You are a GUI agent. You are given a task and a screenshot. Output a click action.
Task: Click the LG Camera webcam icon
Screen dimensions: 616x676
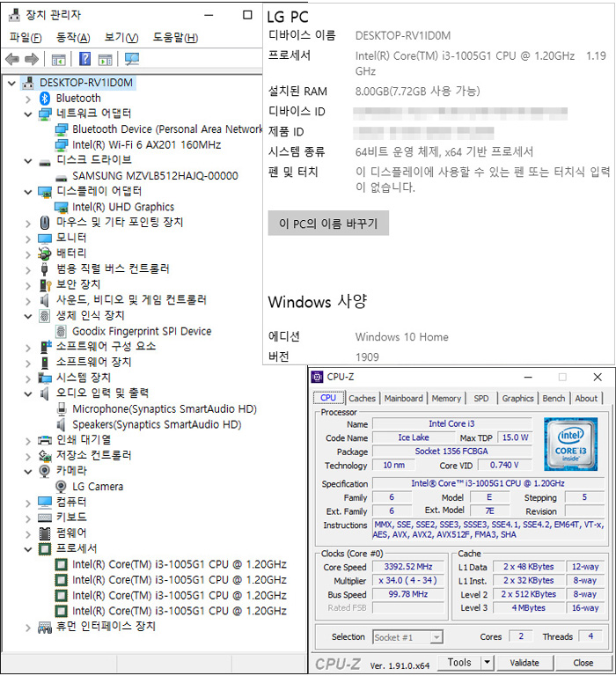pyautogui.click(x=62, y=487)
